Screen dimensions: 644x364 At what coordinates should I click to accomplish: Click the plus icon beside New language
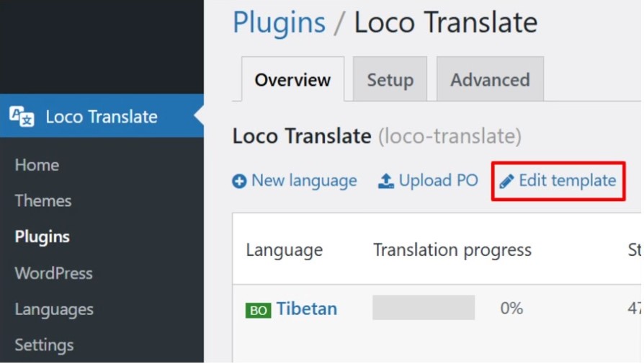click(239, 181)
